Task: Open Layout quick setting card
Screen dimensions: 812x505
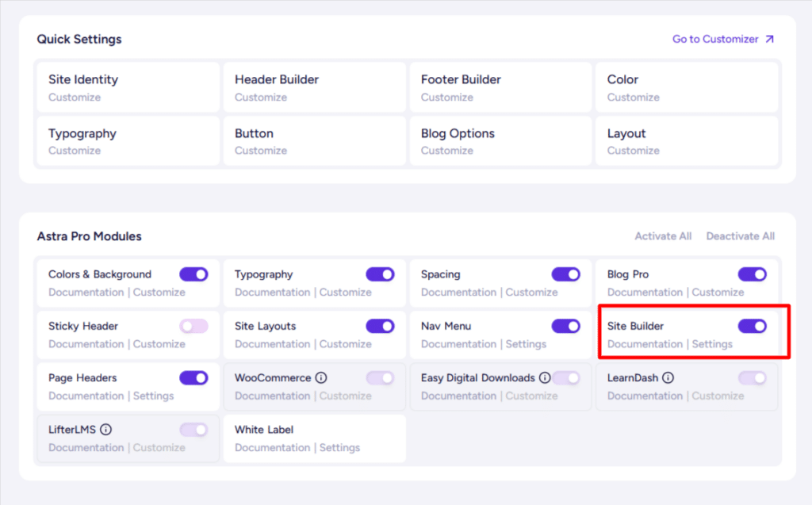Action: (x=687, y=141)
